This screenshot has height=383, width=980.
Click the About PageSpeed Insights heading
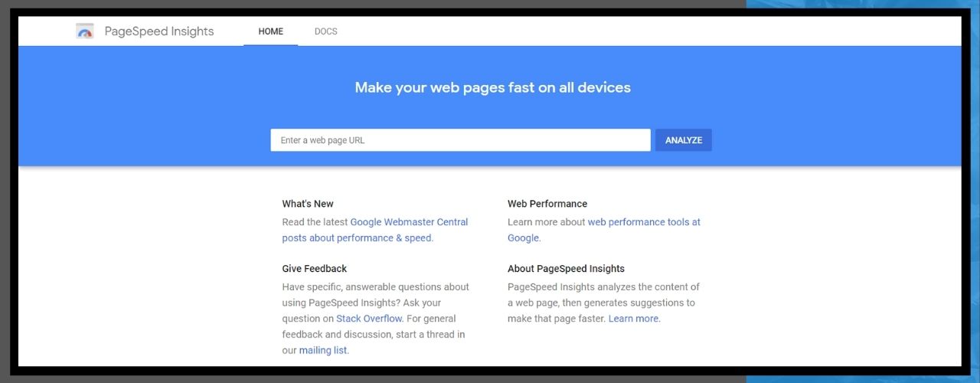coord(566,269)
